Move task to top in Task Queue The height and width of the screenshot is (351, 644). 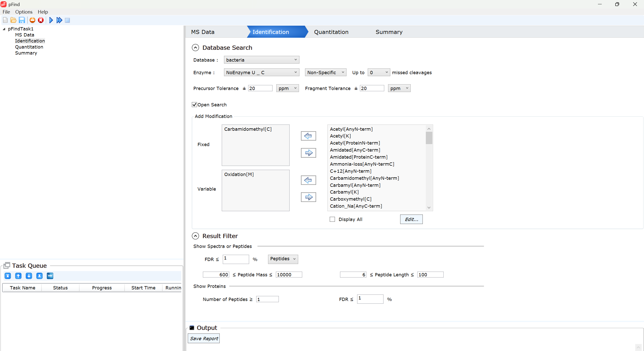[x=8, y=276]
